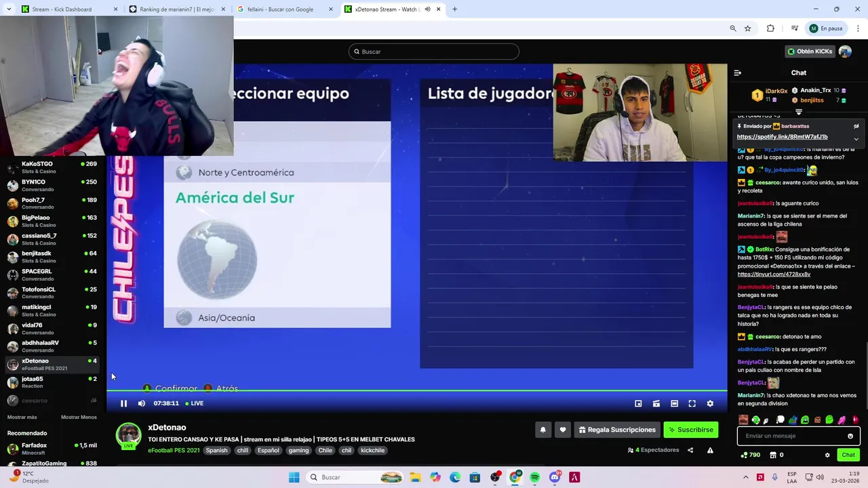The image size is (868, 488).
Task: Open Spotify from the taskbar
Action: click(535, 477)
